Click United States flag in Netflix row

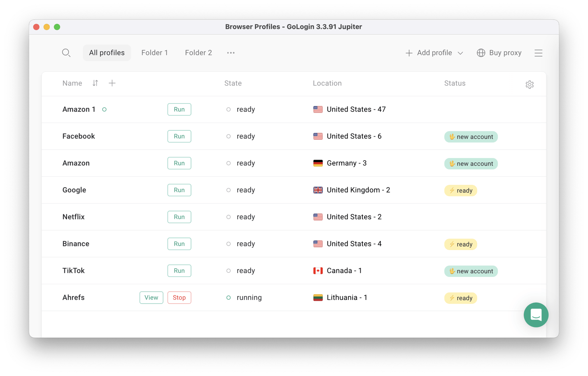(x=318, y=217)
